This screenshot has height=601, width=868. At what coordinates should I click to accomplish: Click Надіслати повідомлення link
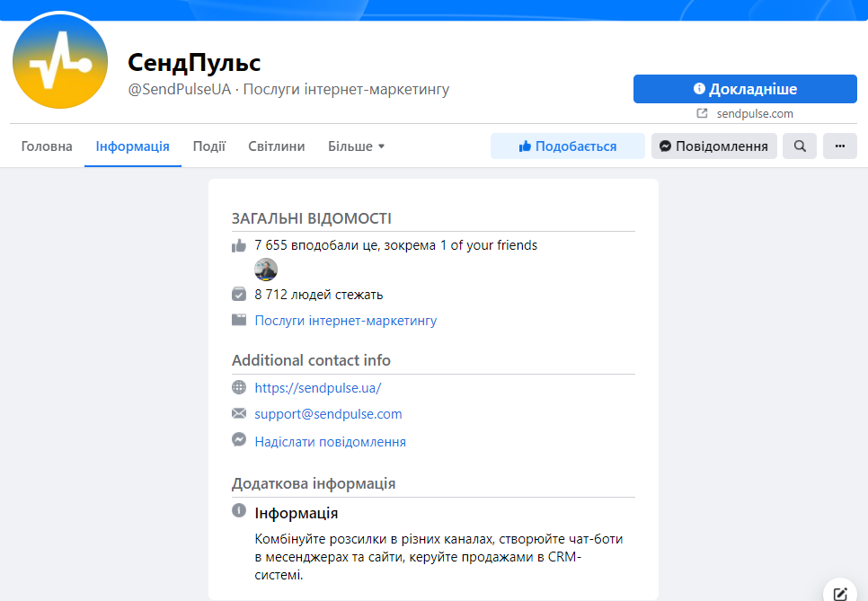click(x=330, y=442)
